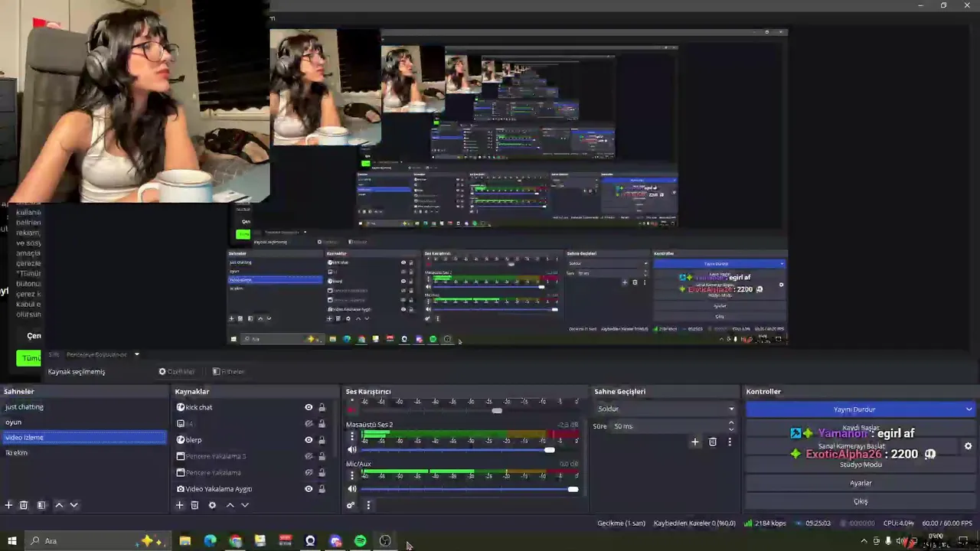Click the Çıkış exit button
980x551 pixels.
(x=861, y=501)
